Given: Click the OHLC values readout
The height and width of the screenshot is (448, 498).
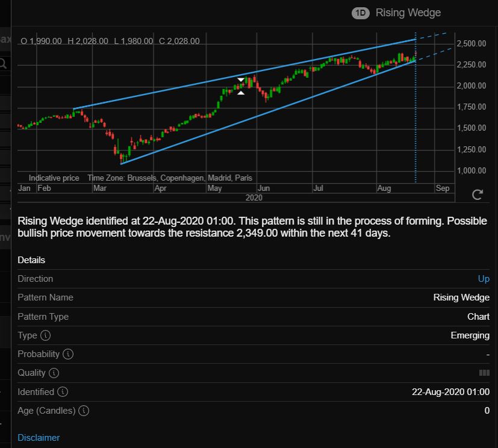Looking at the screenshot, I should pyautogui.click(x=110, y=41).
